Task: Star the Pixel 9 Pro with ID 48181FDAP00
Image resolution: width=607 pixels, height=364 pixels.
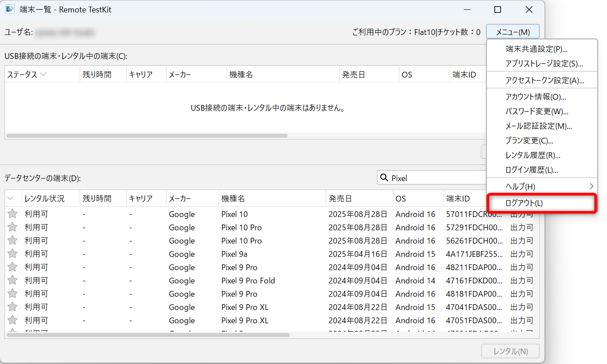Action: (x=12, y=294)
